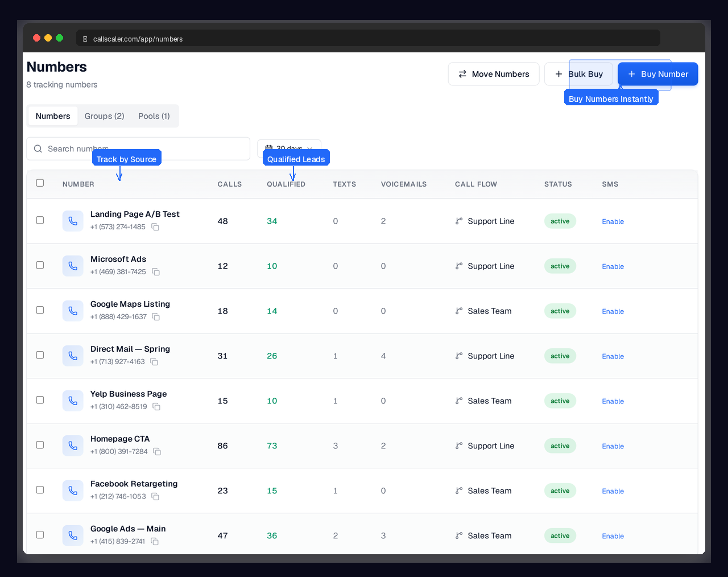The height and width of the screenshot is (577, 728).
Task: Click the plus icon inside Buy Number
Action: (x=631, y=74)
